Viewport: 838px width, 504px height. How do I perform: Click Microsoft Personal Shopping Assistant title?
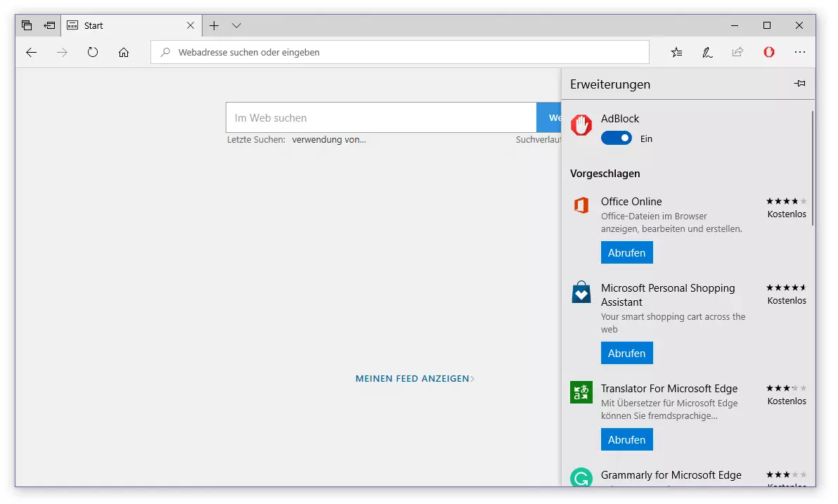coord(667,295)
